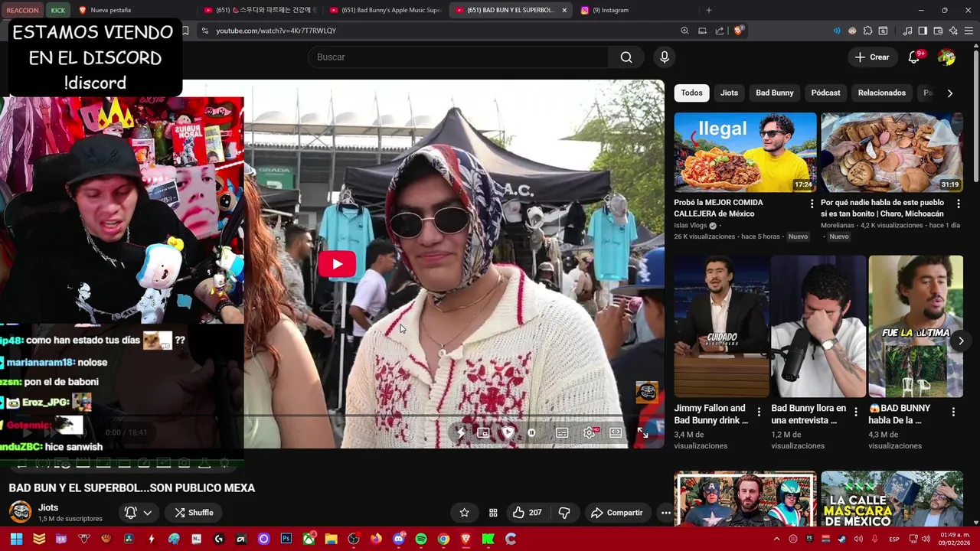The image size is (980, 551).
Task: Click the zoom magnifier in address bar
Action: (684, 31)
